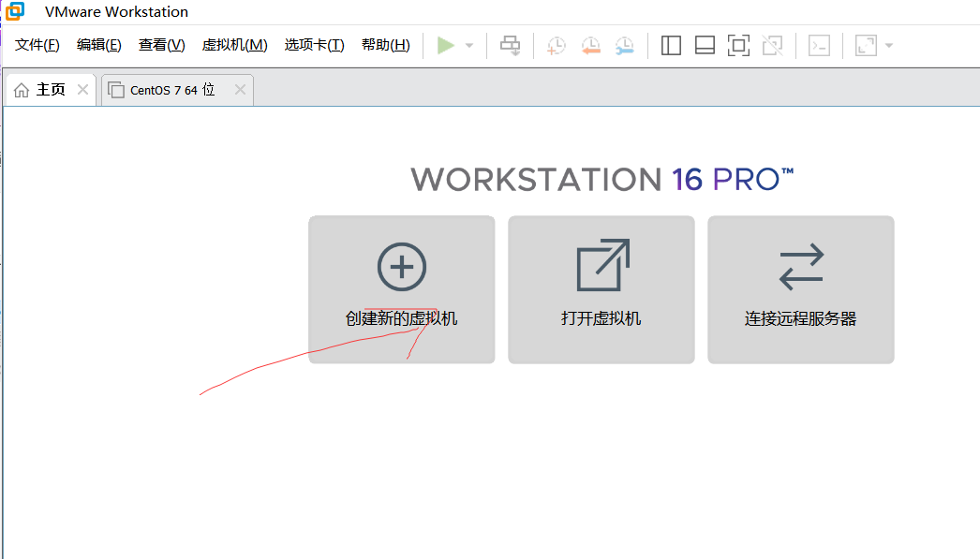Open the power options dropdown arrow
This screenshot has height=559, width=980.
tap(469, 46)
